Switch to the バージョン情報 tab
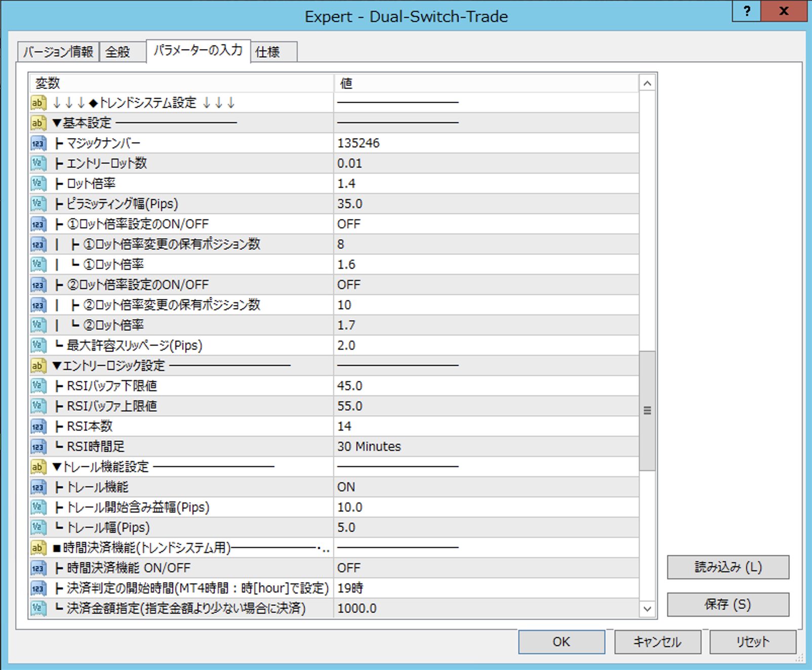The height and width of the screenshot is (670, 812). click(x=58, y=52)
